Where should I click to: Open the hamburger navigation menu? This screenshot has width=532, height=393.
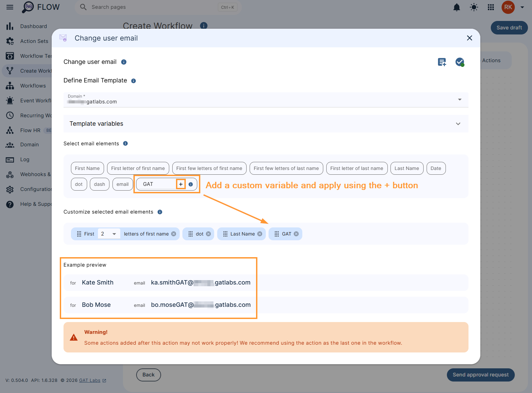click(x=10, y=7)
